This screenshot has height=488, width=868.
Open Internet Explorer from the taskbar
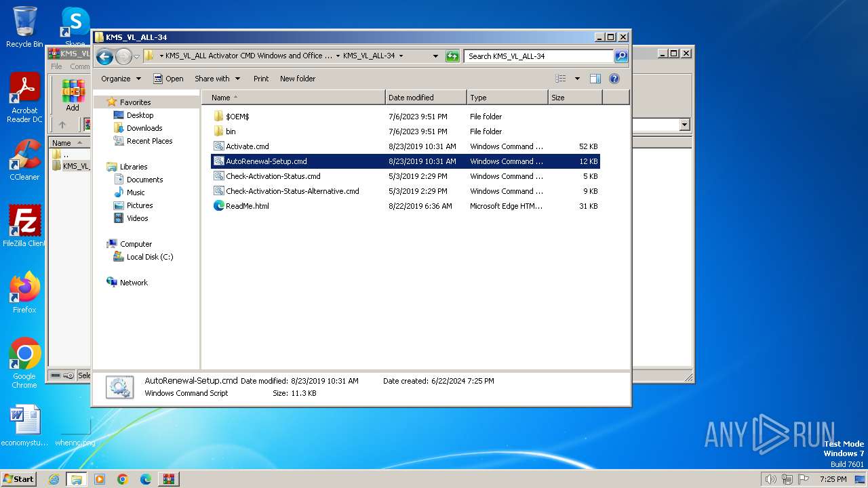click(x=54, y=479)
